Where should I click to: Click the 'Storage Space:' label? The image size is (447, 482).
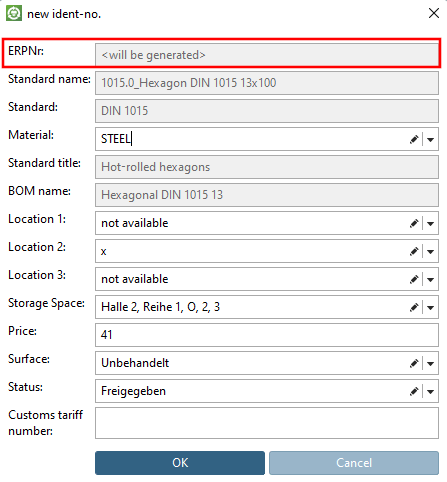47,303
